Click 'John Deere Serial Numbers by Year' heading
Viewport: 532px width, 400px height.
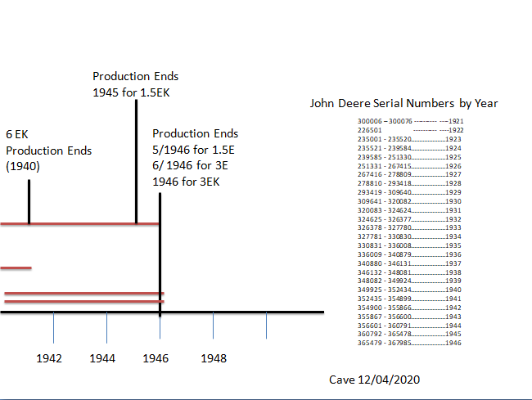[404, 103]
